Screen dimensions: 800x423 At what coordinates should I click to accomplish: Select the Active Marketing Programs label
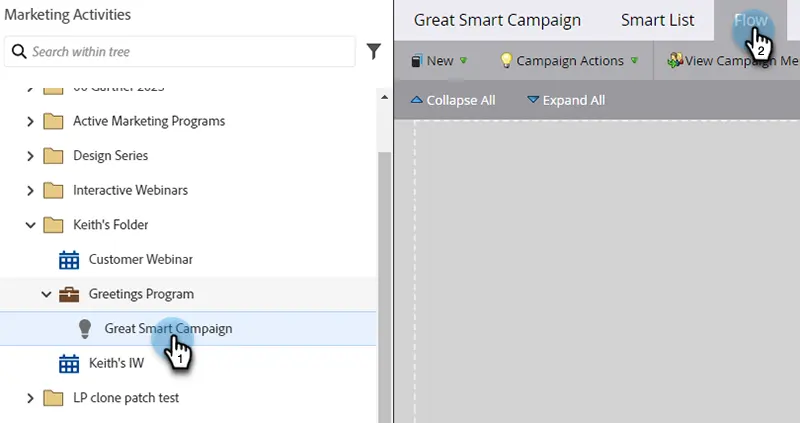149,121
